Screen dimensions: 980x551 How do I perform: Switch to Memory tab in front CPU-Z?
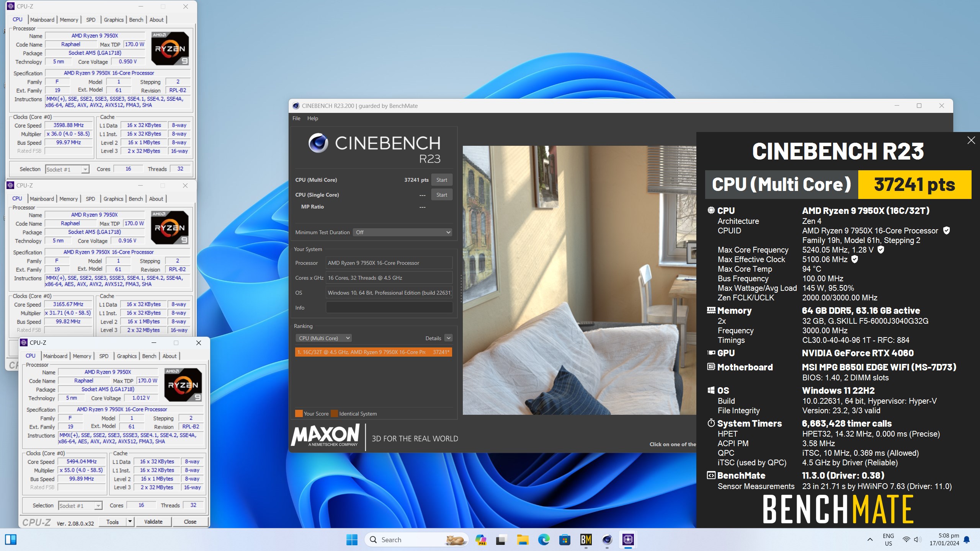point(82,356)
